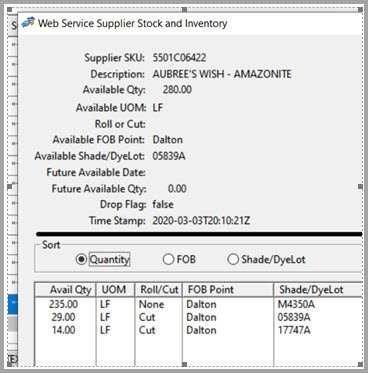Screen dimensions: 368x373
Task: Click the Drop Flag value false
Action: 163,204
